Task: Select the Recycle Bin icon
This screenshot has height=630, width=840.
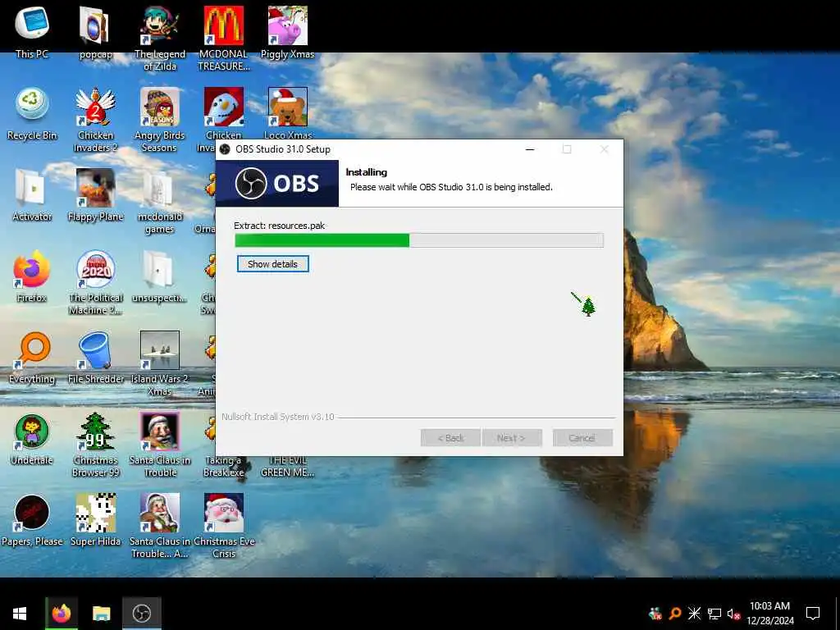Action: point(32,113)
